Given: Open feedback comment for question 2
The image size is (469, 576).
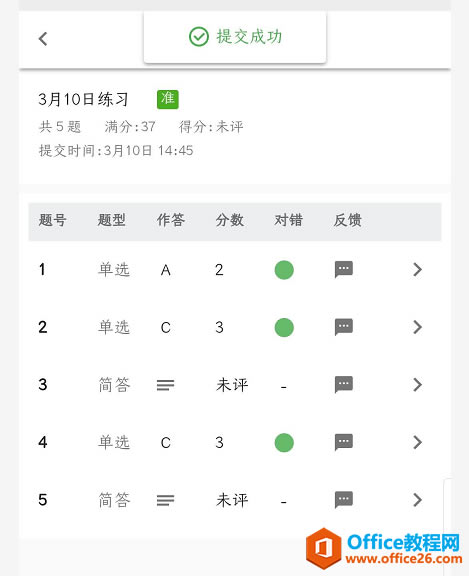Looking at the screenshot, I should coord(344,327).
